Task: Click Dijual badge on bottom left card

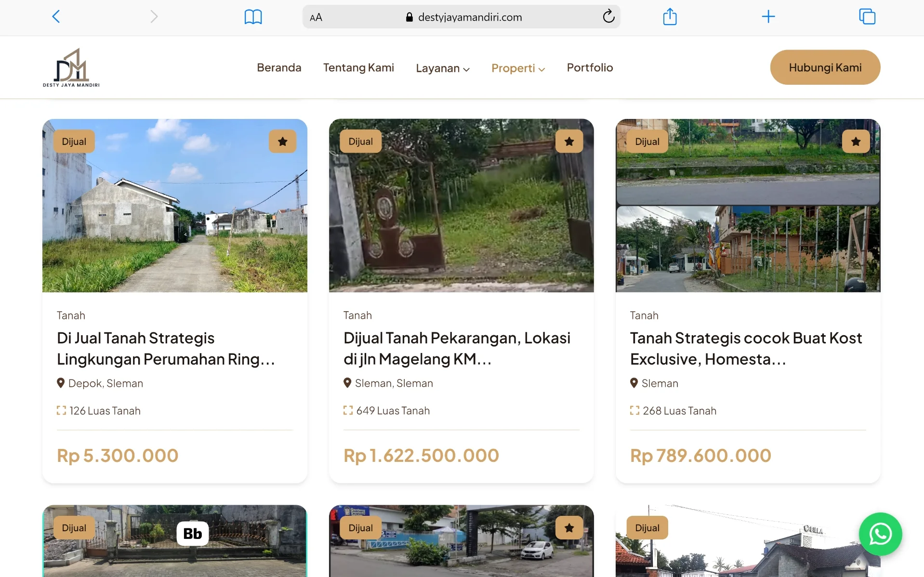Action: (74, 528)
